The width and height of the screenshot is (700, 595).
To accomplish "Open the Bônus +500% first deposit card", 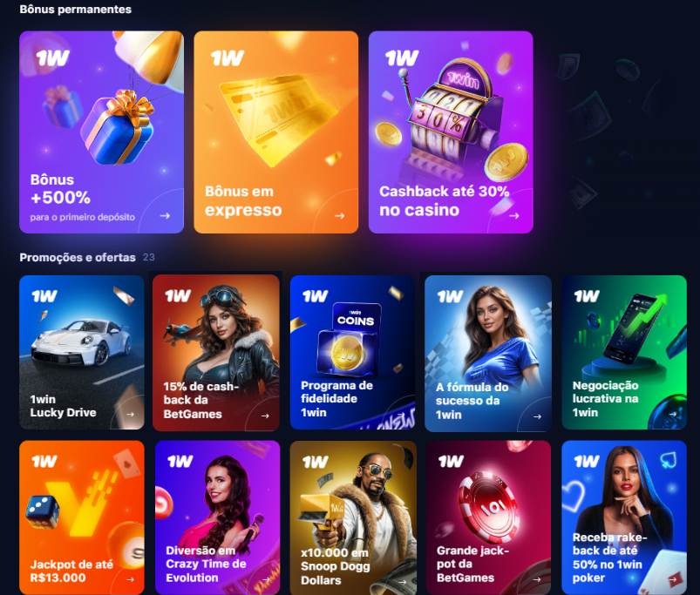I will (101, 132).
